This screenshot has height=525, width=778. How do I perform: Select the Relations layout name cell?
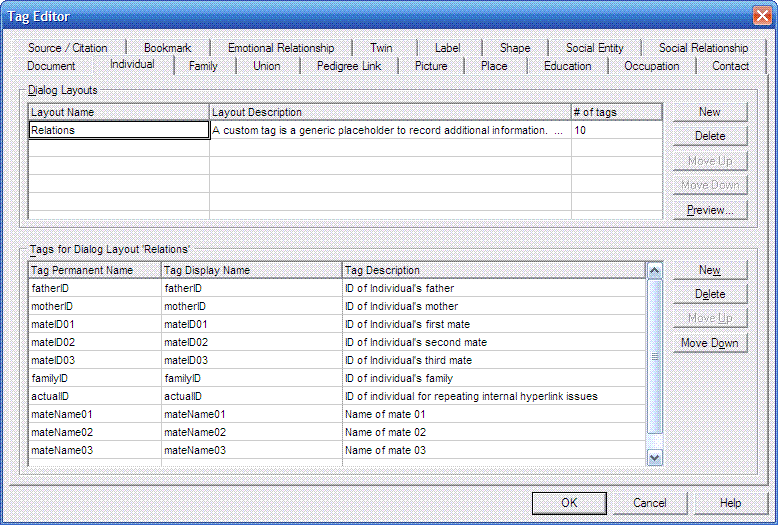(118, 130)
